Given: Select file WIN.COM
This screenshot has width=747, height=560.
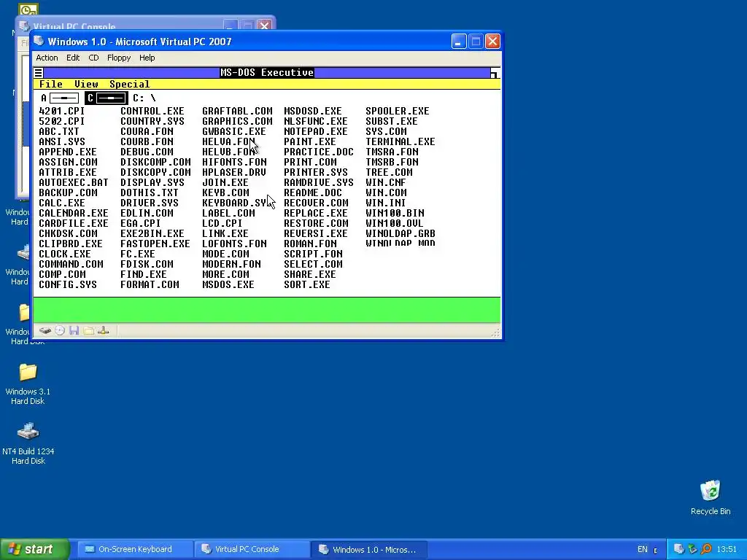Looking at the screenshot, I should coord(386,192).
